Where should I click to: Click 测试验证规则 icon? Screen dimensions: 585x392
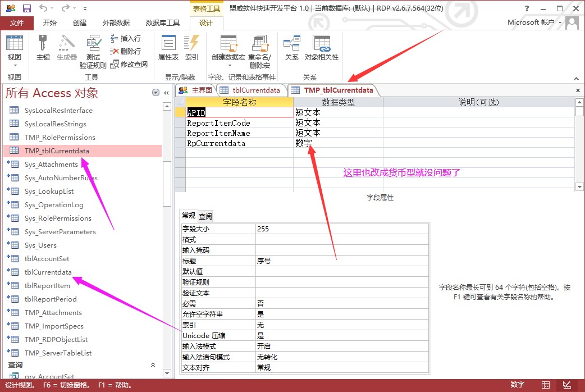(93, 52)
